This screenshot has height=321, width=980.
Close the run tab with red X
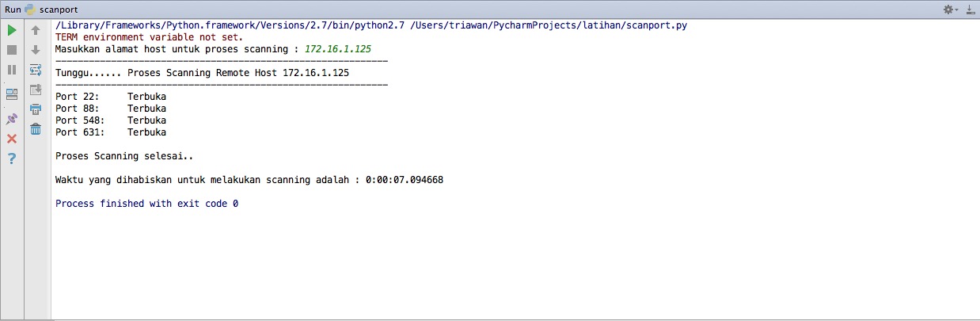(x=12, y=139)
